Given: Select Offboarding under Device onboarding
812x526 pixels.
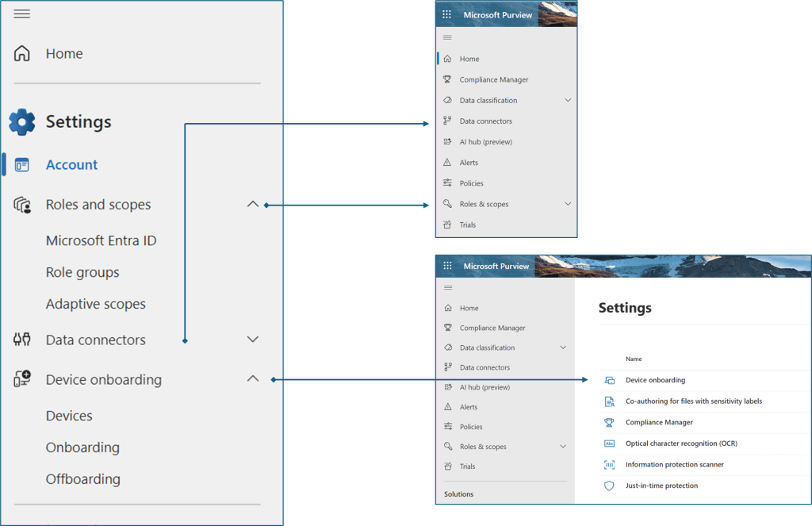Looking at the screenshot, I should [x=82, y=479].
